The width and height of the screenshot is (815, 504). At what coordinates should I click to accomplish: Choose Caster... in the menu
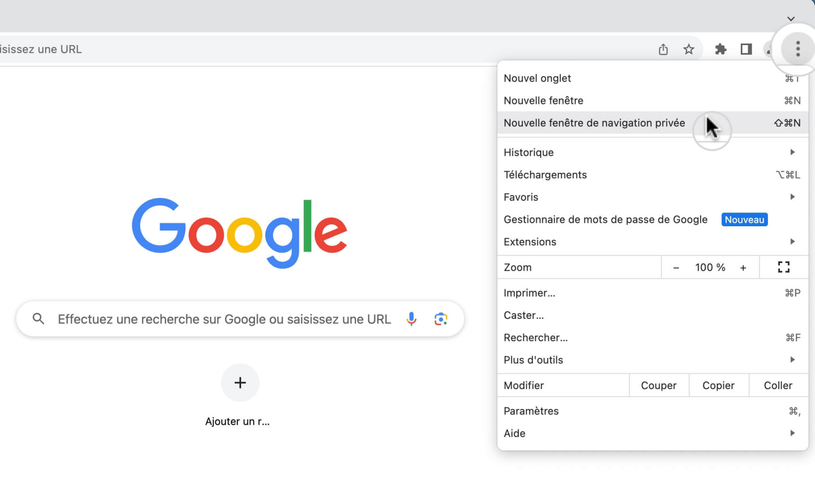[653, 315]
